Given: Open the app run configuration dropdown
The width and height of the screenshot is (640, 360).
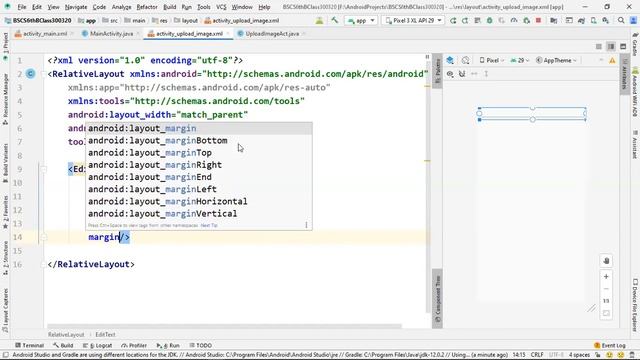Looking at the screenshot, I should [x=361, y=20].
